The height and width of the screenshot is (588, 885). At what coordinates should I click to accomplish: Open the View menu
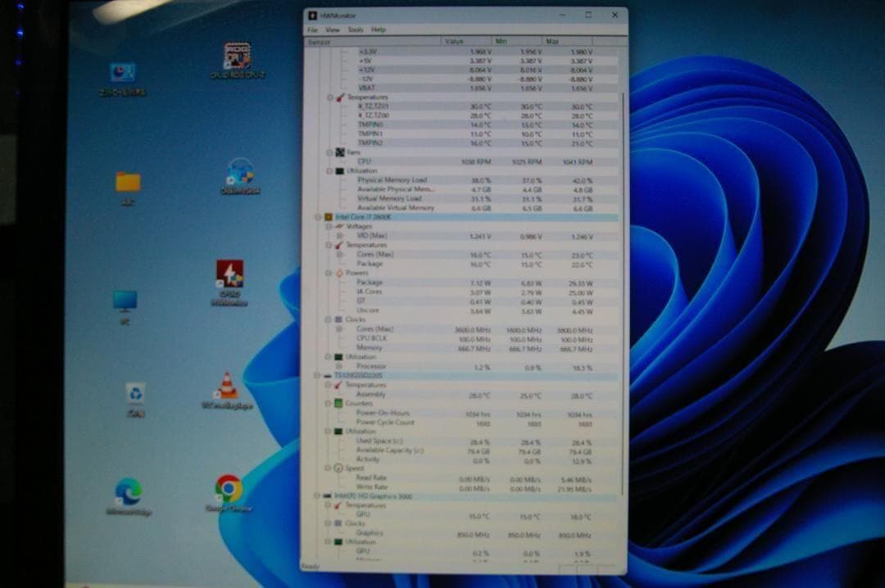coord(333,29)
